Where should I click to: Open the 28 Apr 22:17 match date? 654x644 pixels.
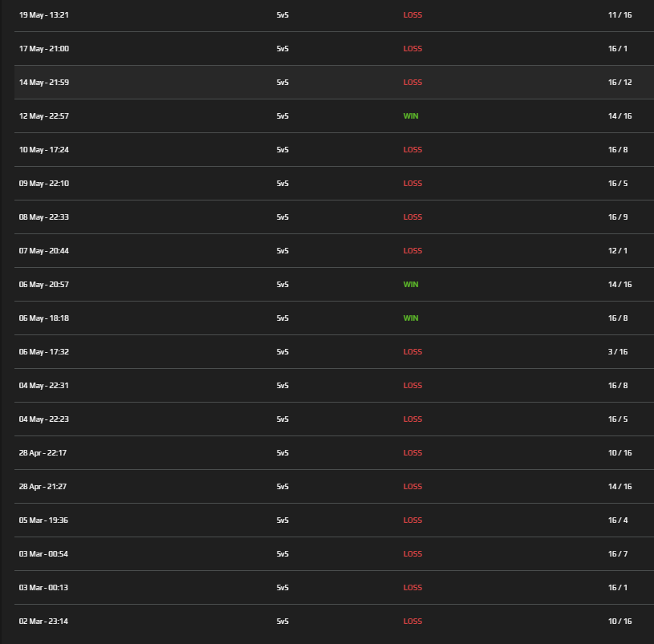[43, 453]
